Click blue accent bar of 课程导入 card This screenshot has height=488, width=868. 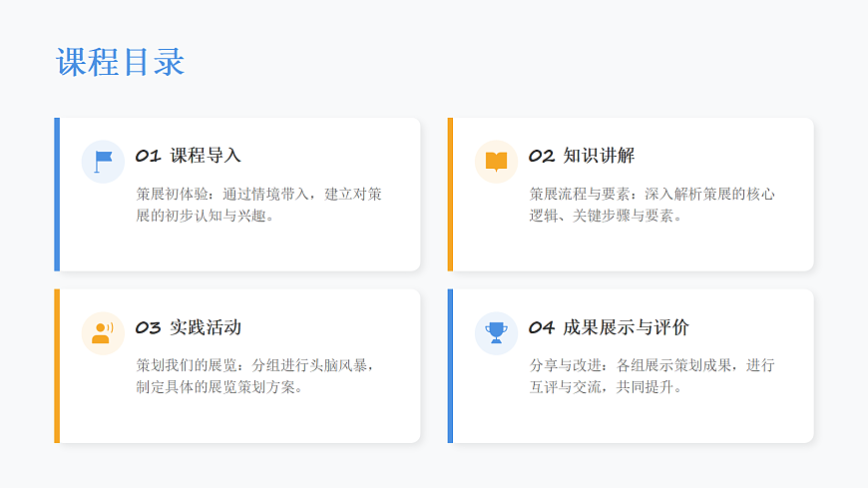pyautogui.click(x=57, y=195)
